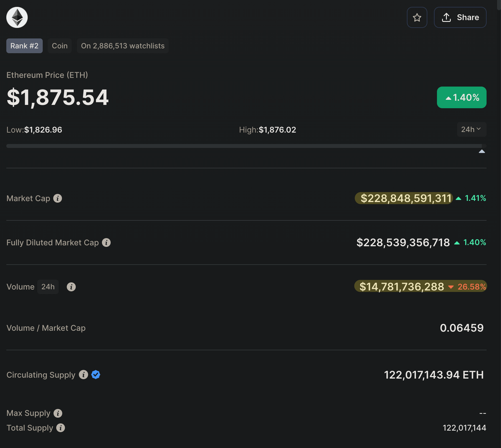The height and width of the screenshot is (448, 501).
Task: Click the highlighted 24h volume value
Action: (x=402, y=287)
